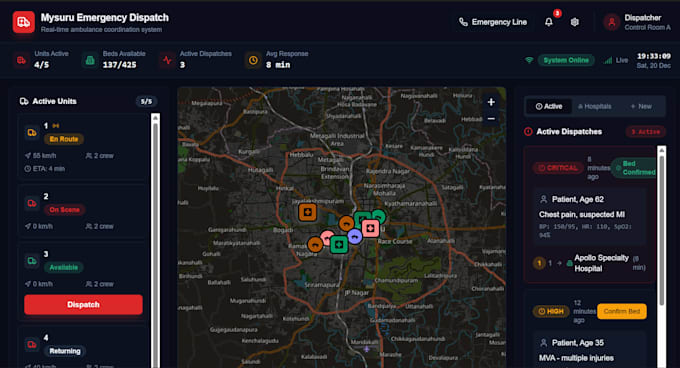Click the CRITICAL priority tag
Image resolution: width=680 pixels, height=368 pixels.
coord(558,168)
